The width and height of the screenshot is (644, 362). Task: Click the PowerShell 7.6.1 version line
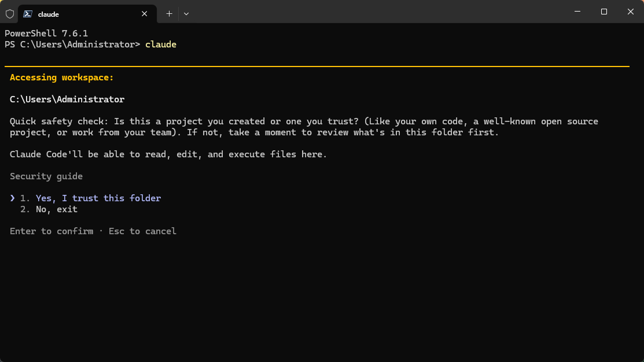click(x=46, y=33)
